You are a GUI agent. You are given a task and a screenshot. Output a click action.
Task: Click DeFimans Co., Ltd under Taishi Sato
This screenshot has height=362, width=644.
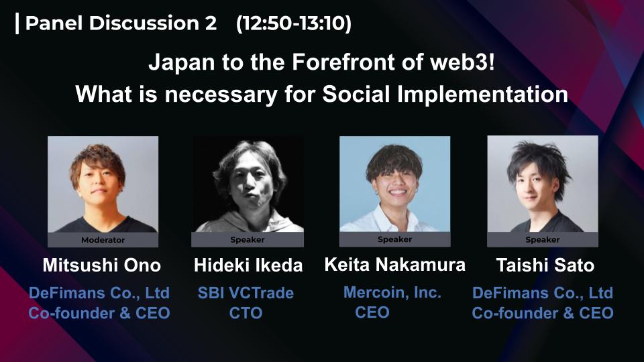click(x=543, y=293)
